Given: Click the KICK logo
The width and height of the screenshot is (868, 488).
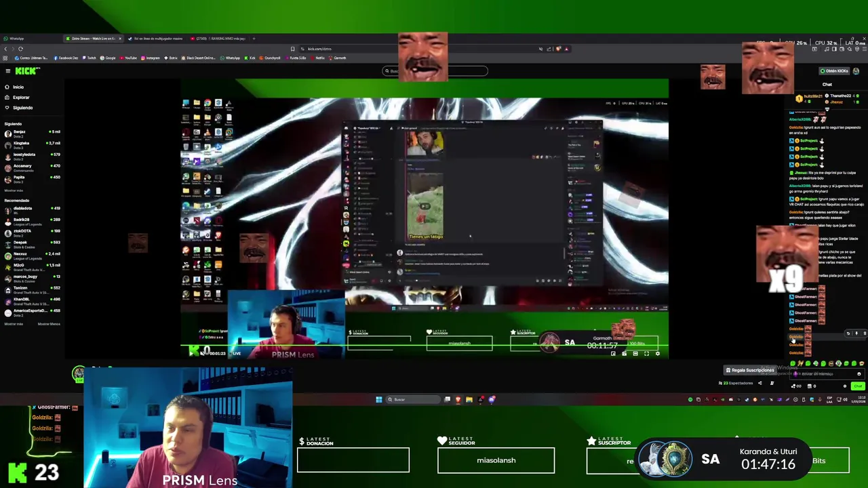Looking at the screenshot, I should coord(27,70).
